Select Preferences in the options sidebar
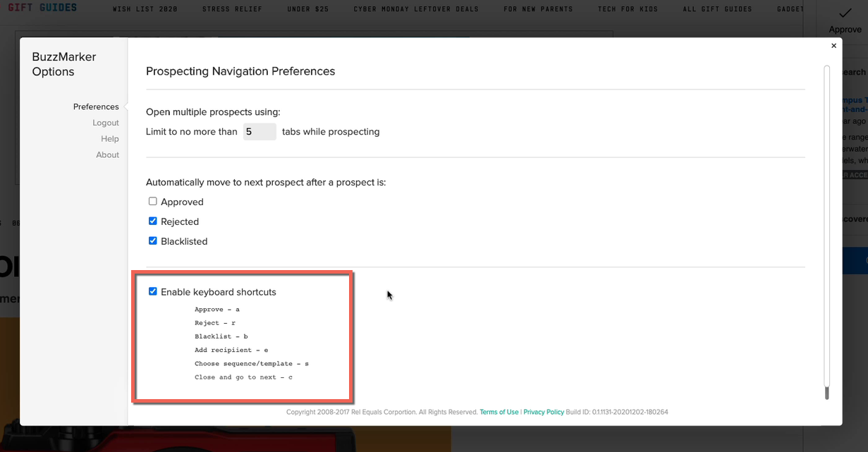The image size is (868, 452). pyautogui.click(x=96, y=107)
